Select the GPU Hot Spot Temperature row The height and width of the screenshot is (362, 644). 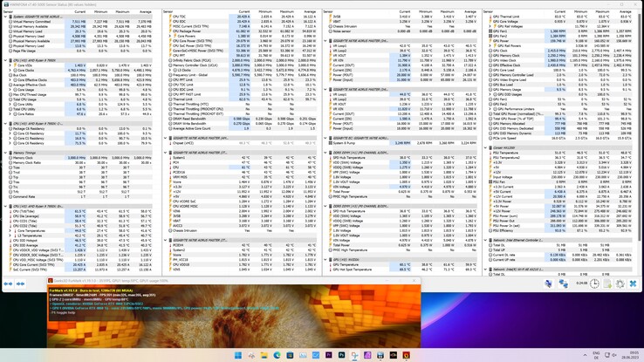[402, 270]
